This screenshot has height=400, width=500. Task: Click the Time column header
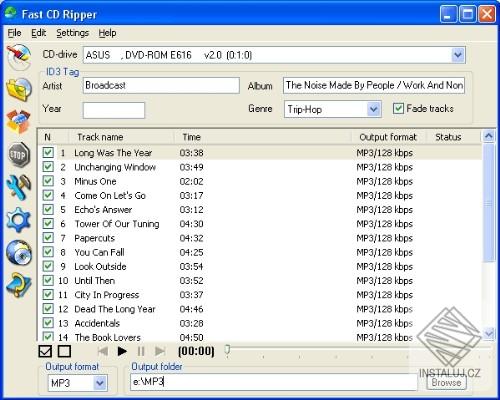point(263,137)
